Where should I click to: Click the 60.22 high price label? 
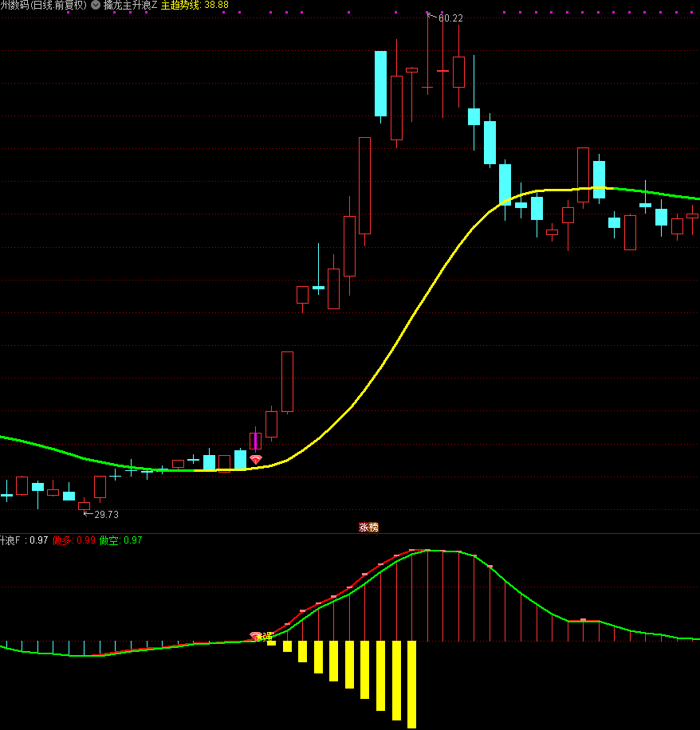coord(450,18)
